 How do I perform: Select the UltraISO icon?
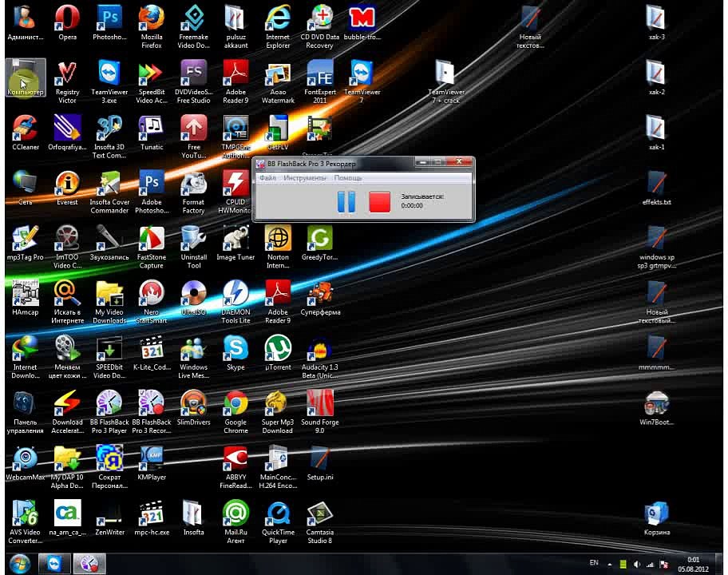tap(194, 298)
